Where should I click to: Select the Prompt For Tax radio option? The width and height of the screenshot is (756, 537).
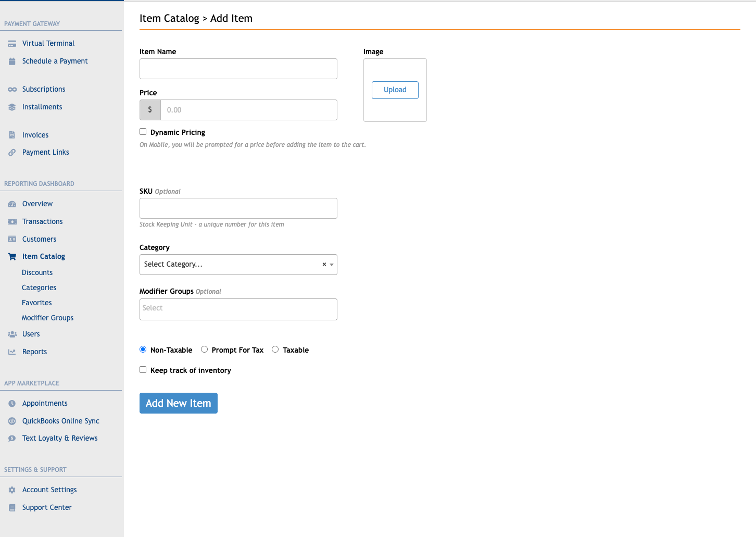click(205, 349)
